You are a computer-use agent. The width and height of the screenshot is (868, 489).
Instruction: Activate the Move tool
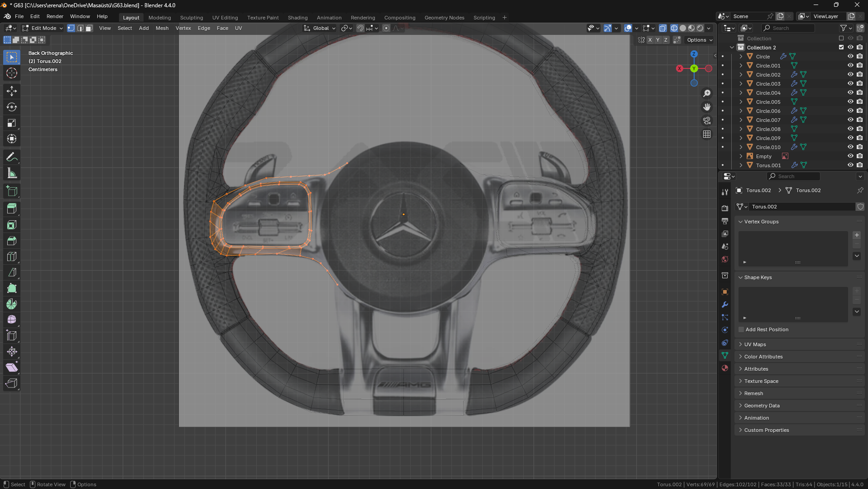[x=12, y=91]
